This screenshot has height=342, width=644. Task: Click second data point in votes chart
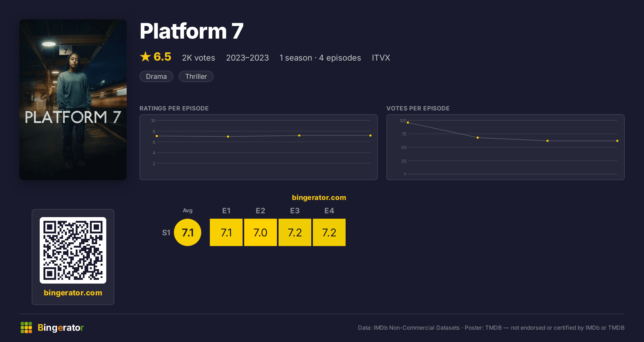pyautogui.click(x=478, y=138)
